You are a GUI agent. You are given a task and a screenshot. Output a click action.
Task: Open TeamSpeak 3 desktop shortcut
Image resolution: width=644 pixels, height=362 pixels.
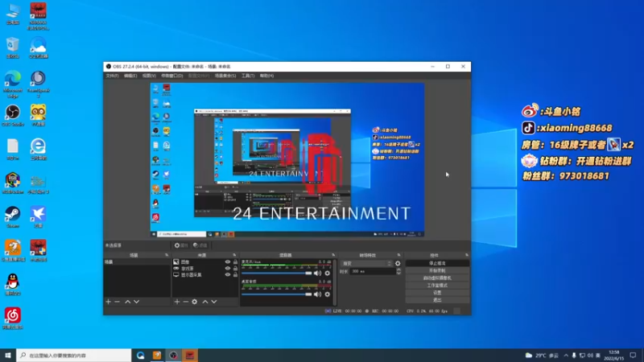[38, 84]
